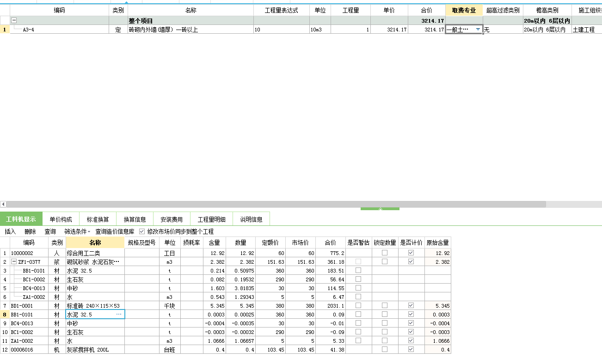Collapse the ZF1-0377 砌筑砂浆 sub-items

point(14,262)
